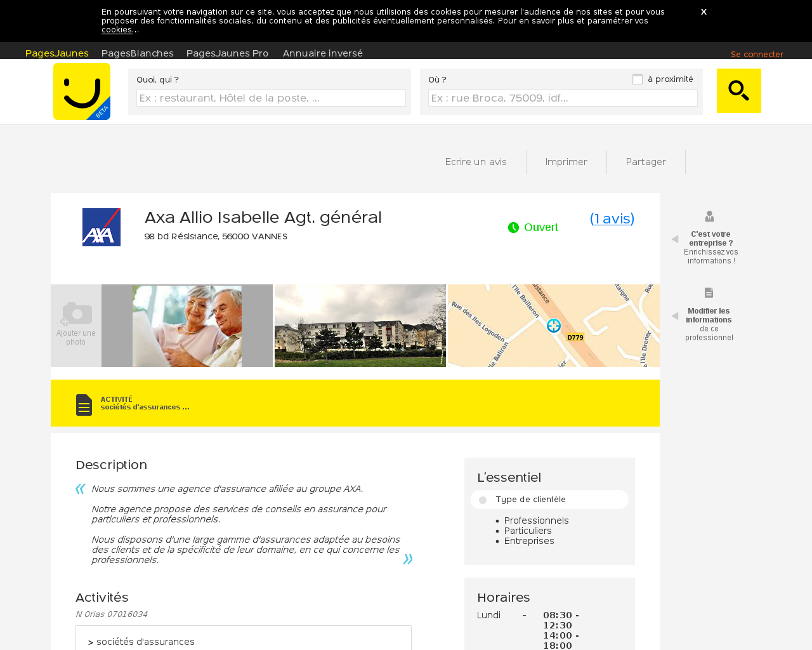Click the business name Axa Allio Isabelle
This screenshot has height=650, width=812.
263,217
